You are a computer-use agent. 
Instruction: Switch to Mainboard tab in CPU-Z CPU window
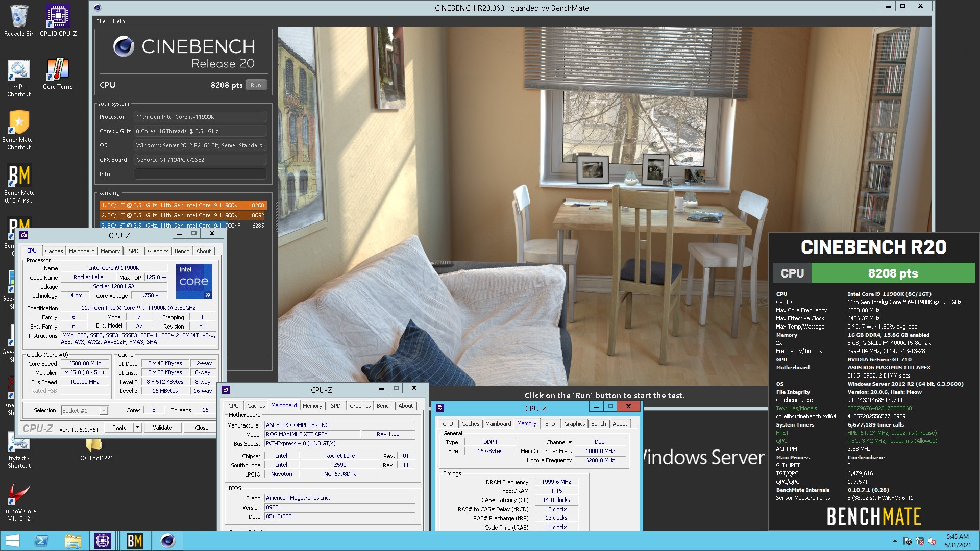click(82, 251)
